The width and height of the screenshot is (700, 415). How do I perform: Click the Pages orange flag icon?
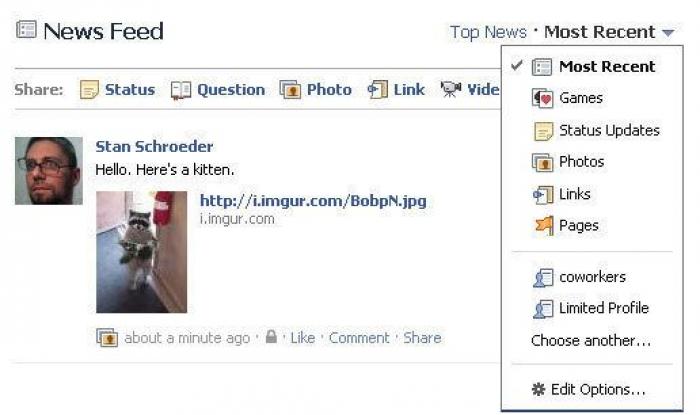point(543,226)
